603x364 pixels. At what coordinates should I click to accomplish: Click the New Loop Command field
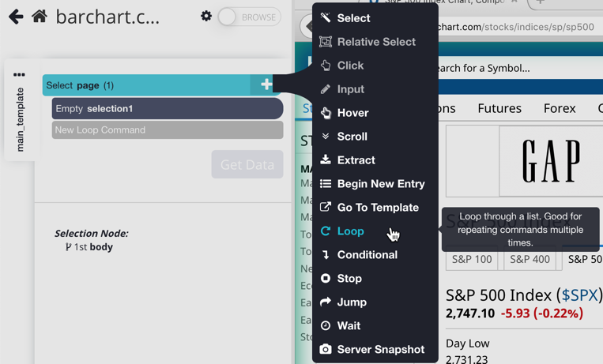tap(167, 130)
